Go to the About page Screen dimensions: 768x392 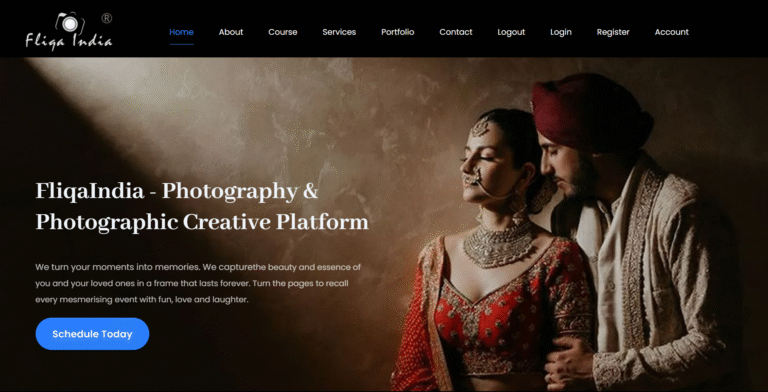231,32
